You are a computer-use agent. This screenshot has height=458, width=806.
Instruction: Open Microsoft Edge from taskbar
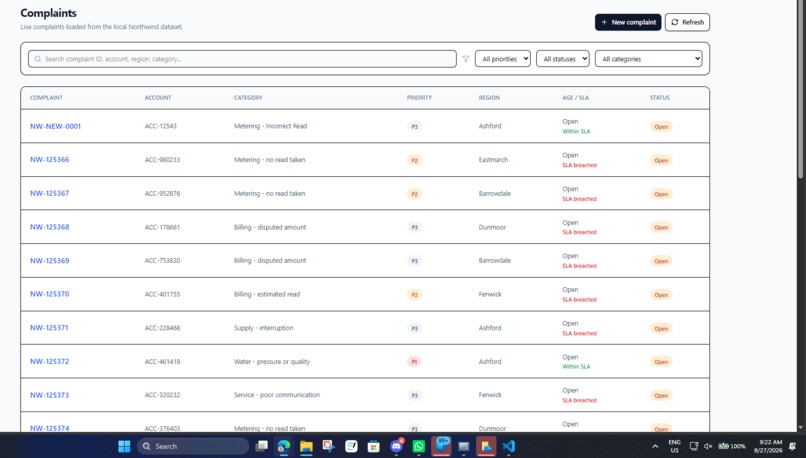point(284,446)
